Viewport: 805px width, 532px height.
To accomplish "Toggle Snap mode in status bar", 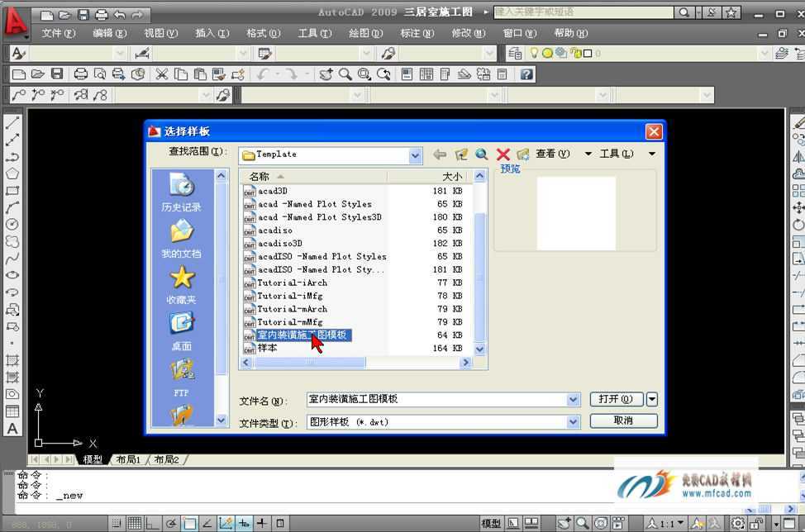I will click(x=117, y=523).
